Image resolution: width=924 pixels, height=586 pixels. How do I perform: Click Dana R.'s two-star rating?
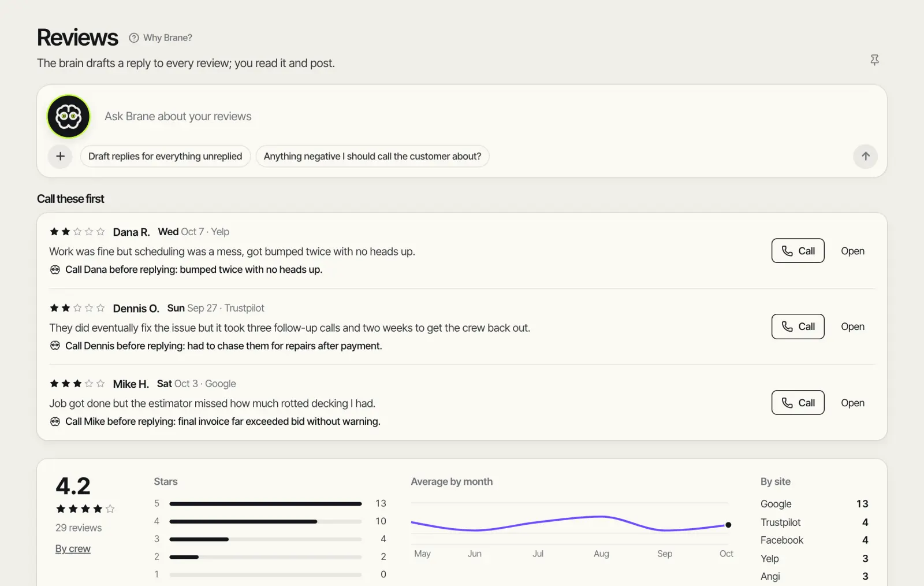[77, 232]
